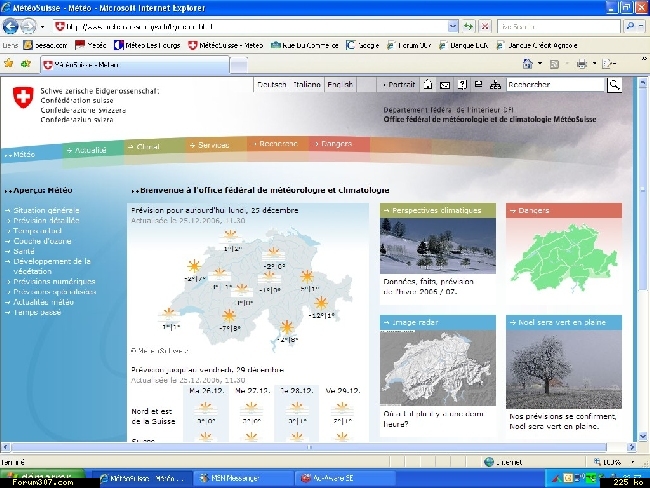Open the MétéoSuisse - Météo links-bar bookmark
Image resolution: width=650 pixels, height=488 pixels.
[226, 45]
